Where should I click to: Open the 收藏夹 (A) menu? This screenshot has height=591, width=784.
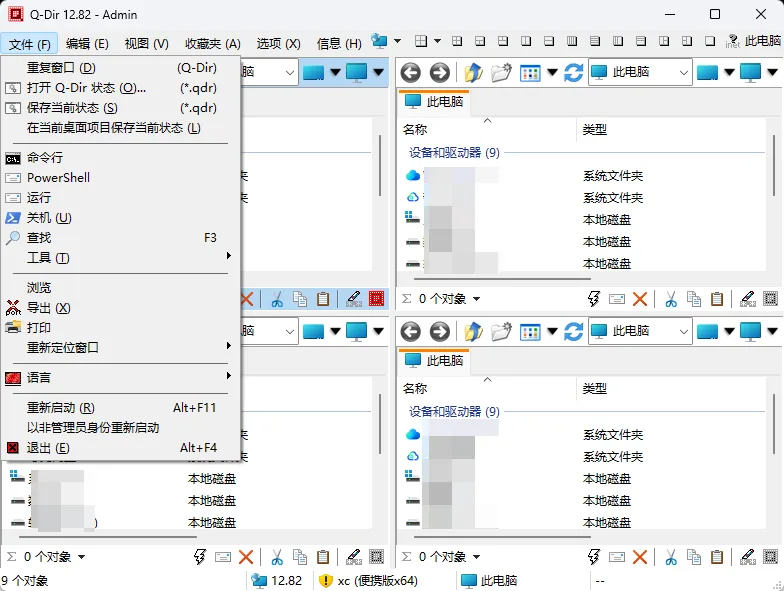[x=212, y=44]
